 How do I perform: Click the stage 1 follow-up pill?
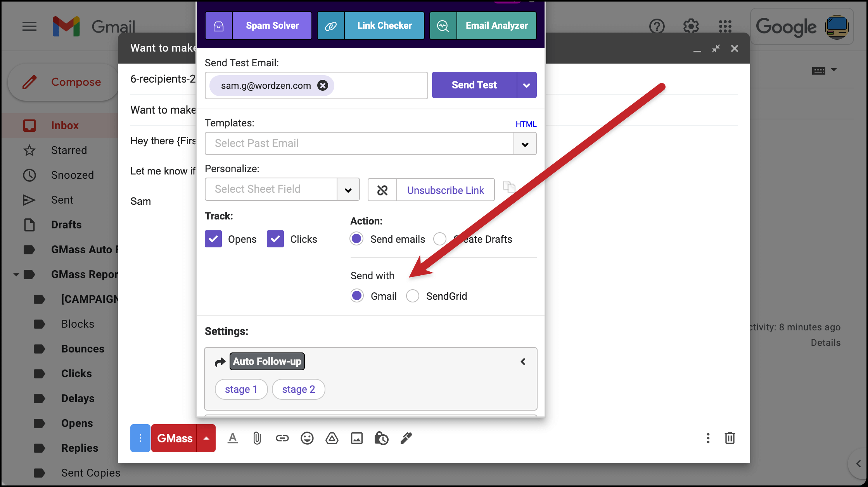tap(241, 389)
